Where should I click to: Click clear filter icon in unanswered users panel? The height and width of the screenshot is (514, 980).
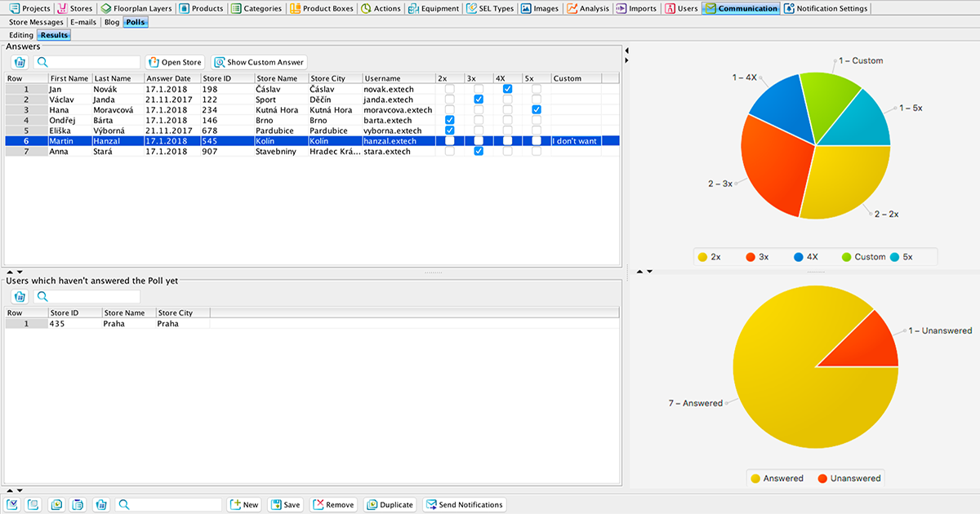[x=20, y=297]
